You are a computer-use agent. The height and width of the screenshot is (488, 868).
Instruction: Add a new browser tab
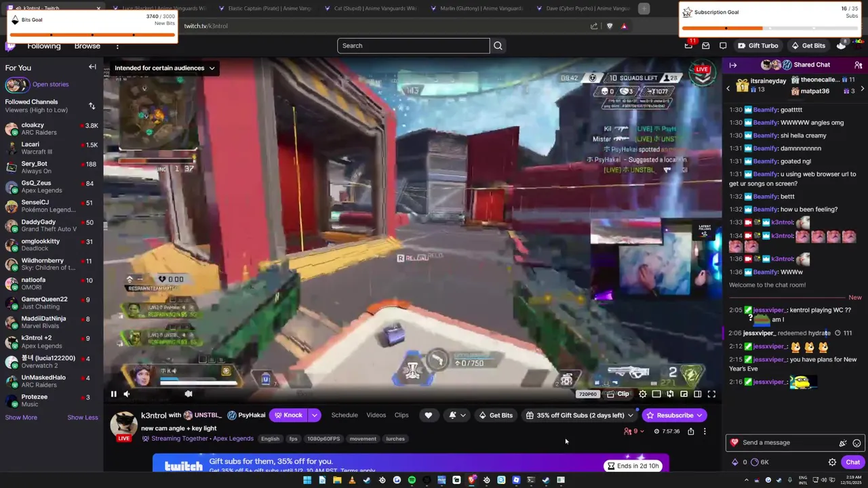[x=644, y=9]
